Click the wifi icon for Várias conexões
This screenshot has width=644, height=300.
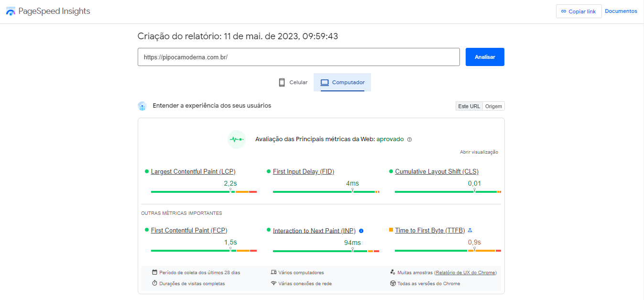[273, 283]
